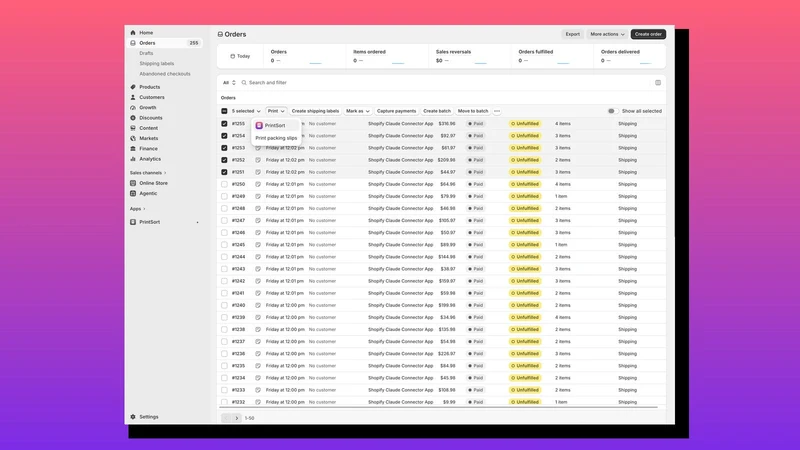Open the More actions dropdown
Viewport: 800px width, 450px height.
607,34
